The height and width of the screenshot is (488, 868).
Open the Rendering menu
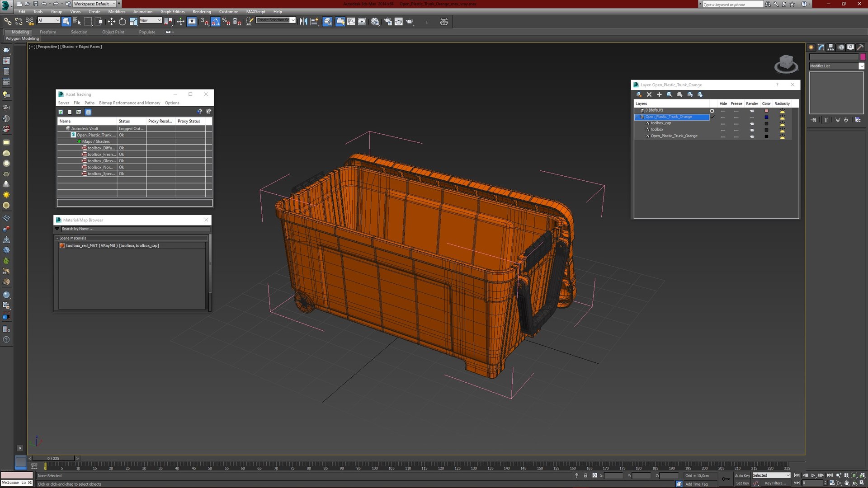pos(202,12)
